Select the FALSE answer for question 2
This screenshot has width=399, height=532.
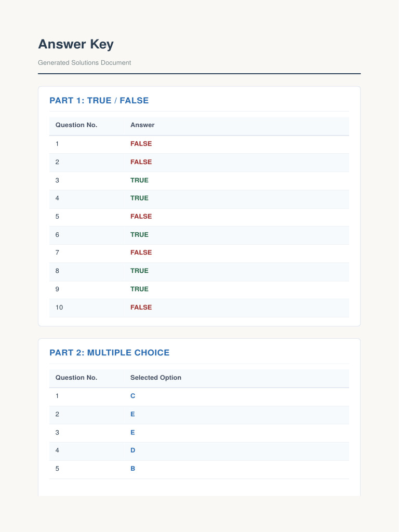[141, 162]
